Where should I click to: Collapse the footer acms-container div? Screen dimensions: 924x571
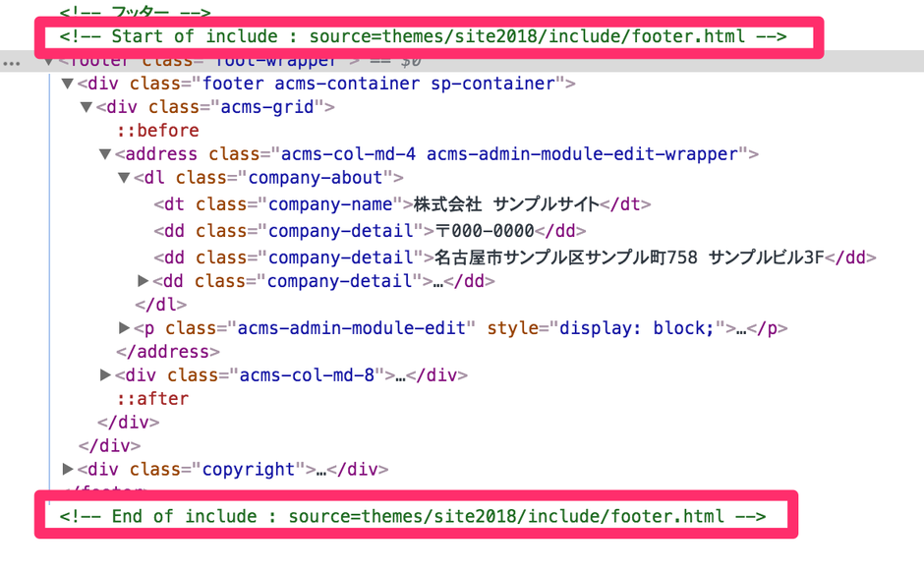click(66, 84)
